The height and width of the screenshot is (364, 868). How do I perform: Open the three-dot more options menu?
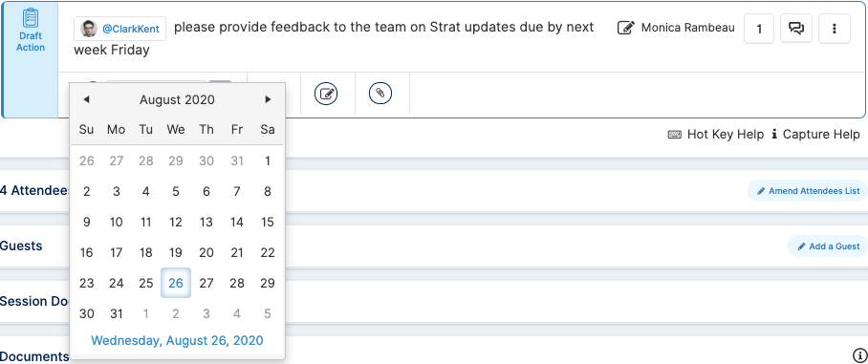point(835,29)
